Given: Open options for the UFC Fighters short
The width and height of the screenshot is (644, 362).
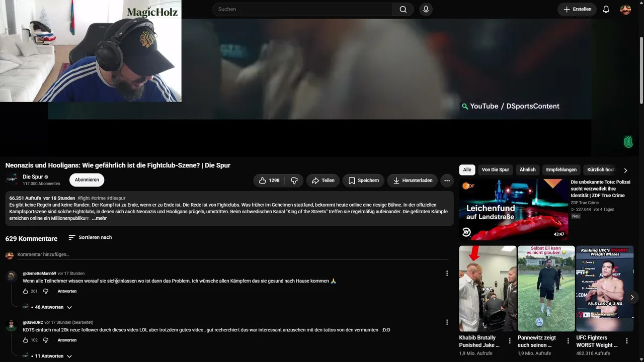Looking at the screenshot, I should pos(627,341).
